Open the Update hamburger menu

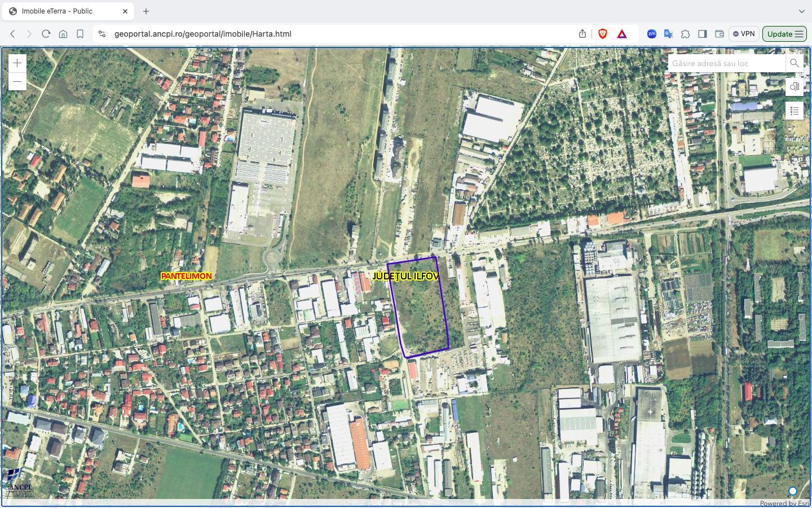click(x=799, y=34)
